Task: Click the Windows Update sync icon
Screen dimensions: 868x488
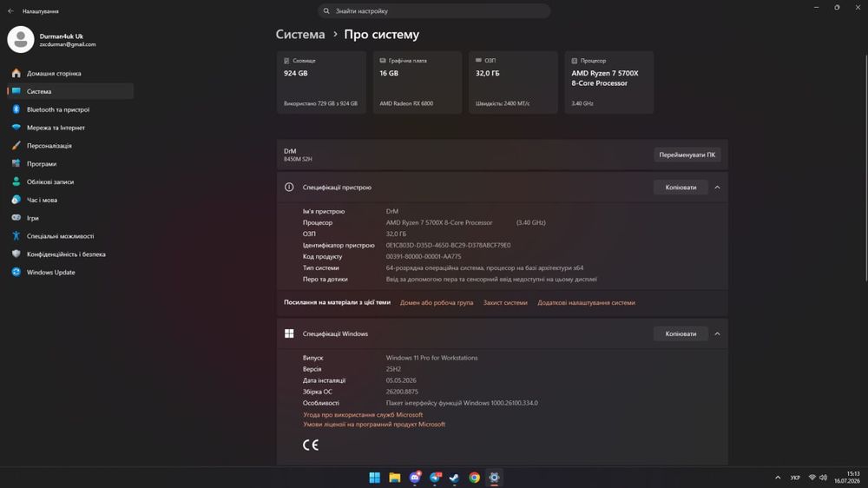Action: pos(16,272)
